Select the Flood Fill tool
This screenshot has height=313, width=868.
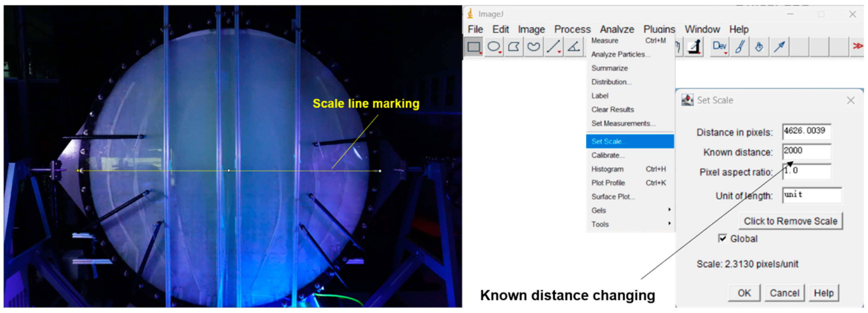pyautogui.click(x=759, y=47)
